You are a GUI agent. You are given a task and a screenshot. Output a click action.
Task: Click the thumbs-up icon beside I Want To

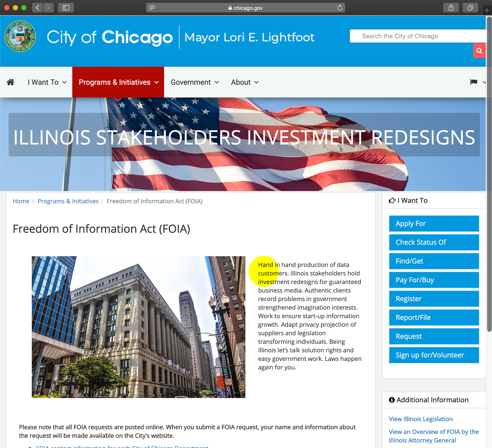tap(392, 200)
